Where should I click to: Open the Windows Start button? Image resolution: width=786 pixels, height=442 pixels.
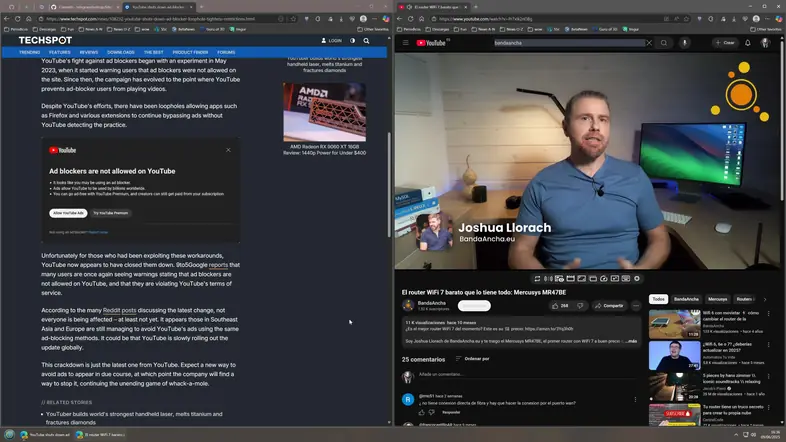tap(9, 434)
